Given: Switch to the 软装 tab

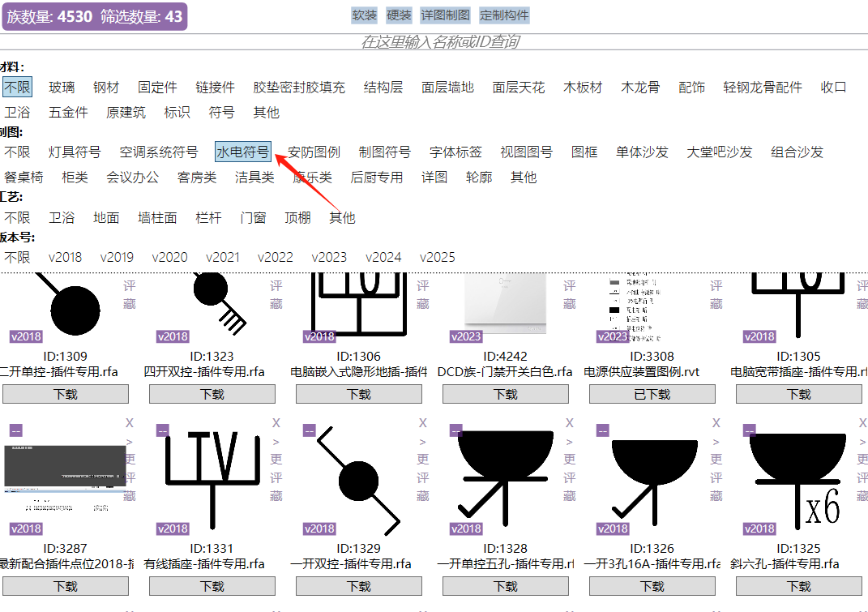Looking at the screenshot, I should point(365,15).
